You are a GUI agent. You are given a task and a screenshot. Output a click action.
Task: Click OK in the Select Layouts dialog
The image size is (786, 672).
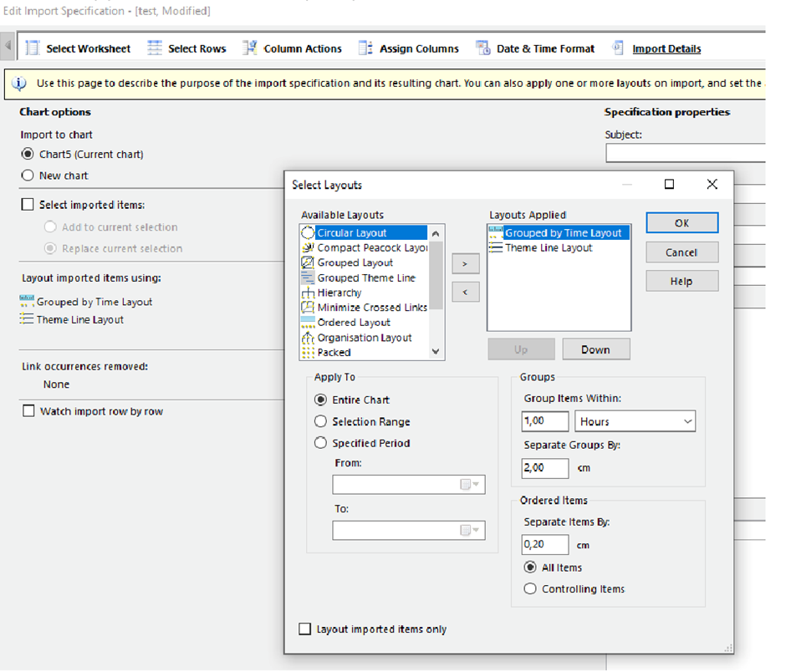tap(681, 223)
